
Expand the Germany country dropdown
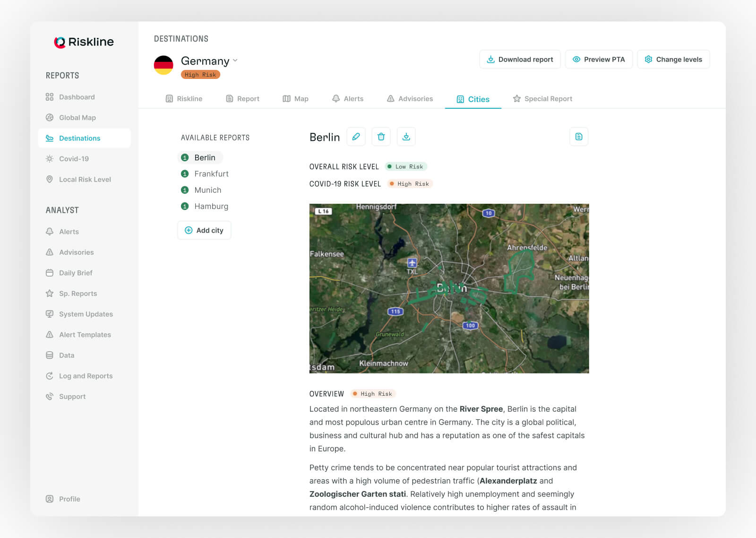235,61
